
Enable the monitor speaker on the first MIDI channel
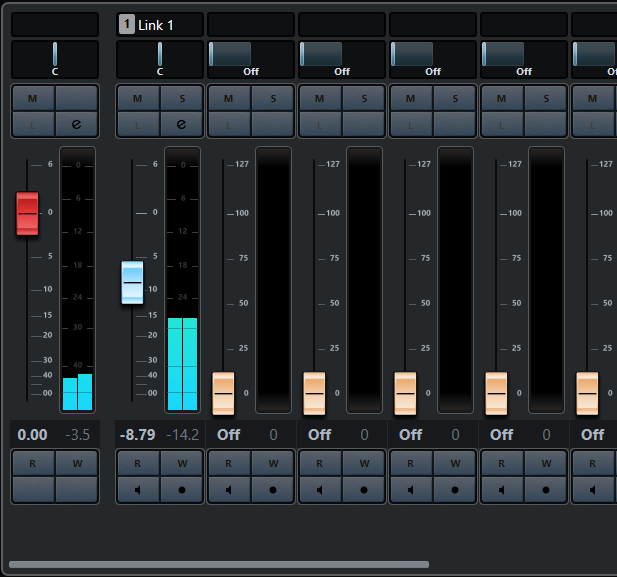tap(229, 490)
